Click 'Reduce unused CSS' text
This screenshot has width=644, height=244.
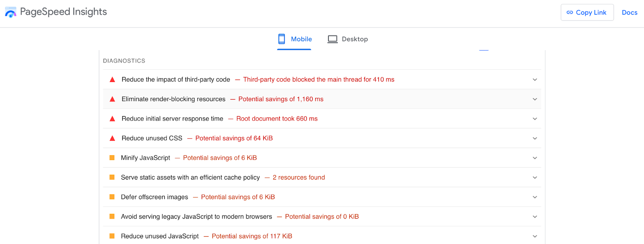(152, 138)
